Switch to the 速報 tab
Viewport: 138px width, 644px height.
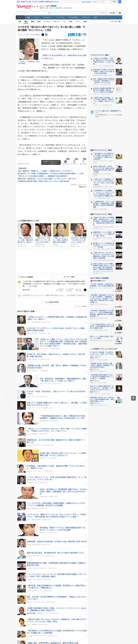(x=28, y=17)
